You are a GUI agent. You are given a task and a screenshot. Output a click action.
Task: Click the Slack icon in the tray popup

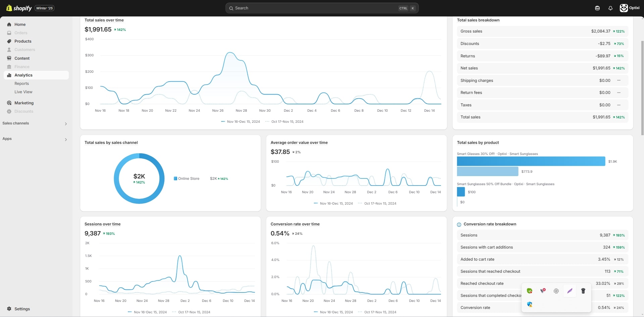point(556,291)
